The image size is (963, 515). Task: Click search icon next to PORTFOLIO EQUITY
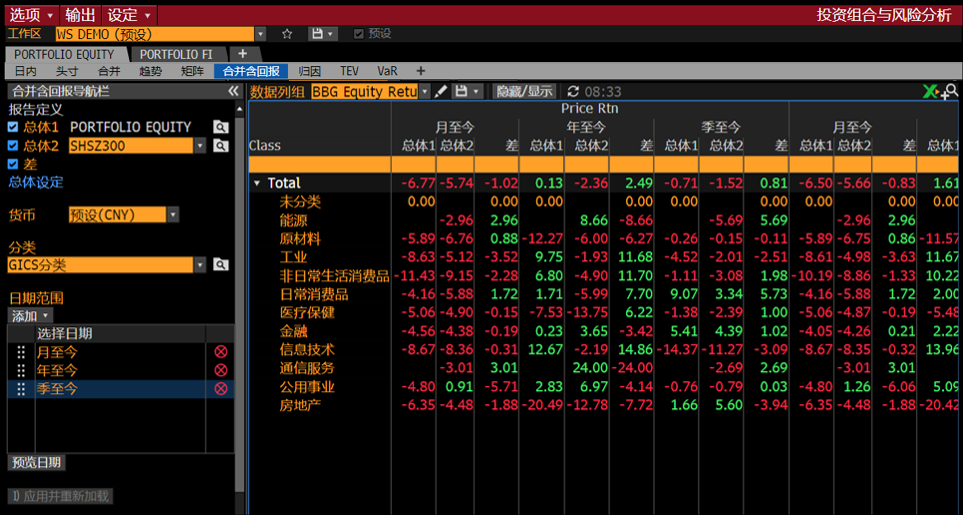pyautogui.click(x=220, y=127)
